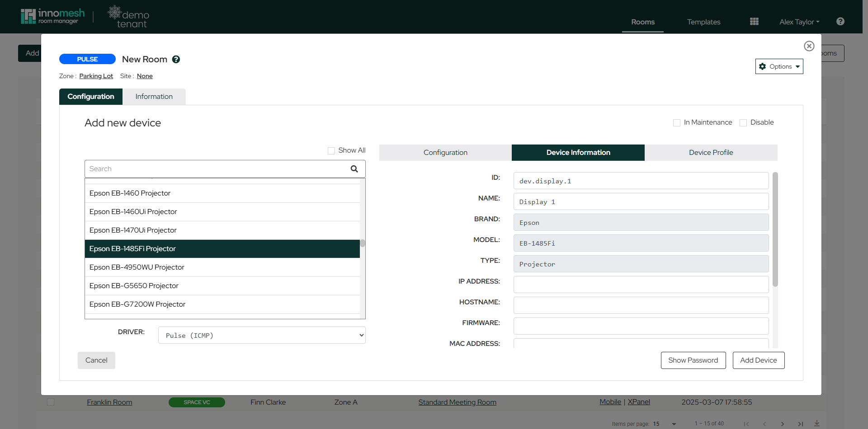
Task: Click the Add Device button
Action: (x=759, y=360)
